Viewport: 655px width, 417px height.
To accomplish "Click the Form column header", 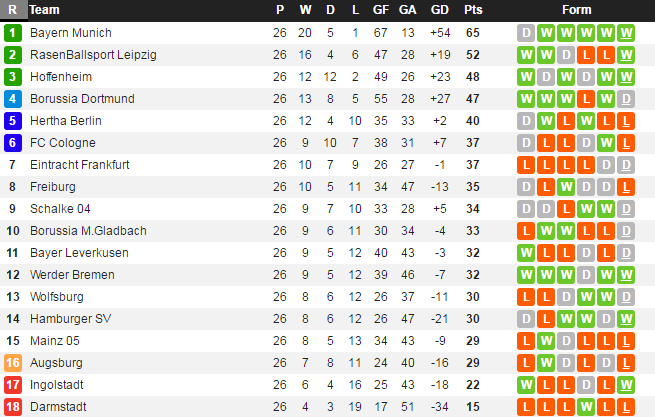I will click(x=576, y=10).
